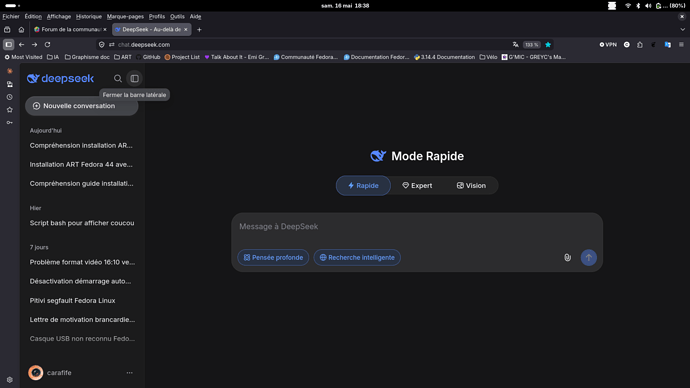Go forward using the browser forward arrow
The width and height of the screenshot is (690, 388).
34,44
